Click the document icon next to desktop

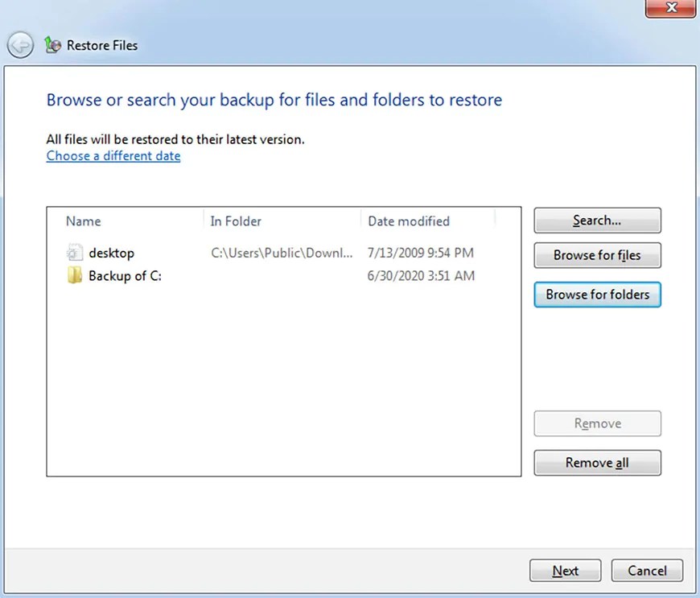[x=74, y=252]
